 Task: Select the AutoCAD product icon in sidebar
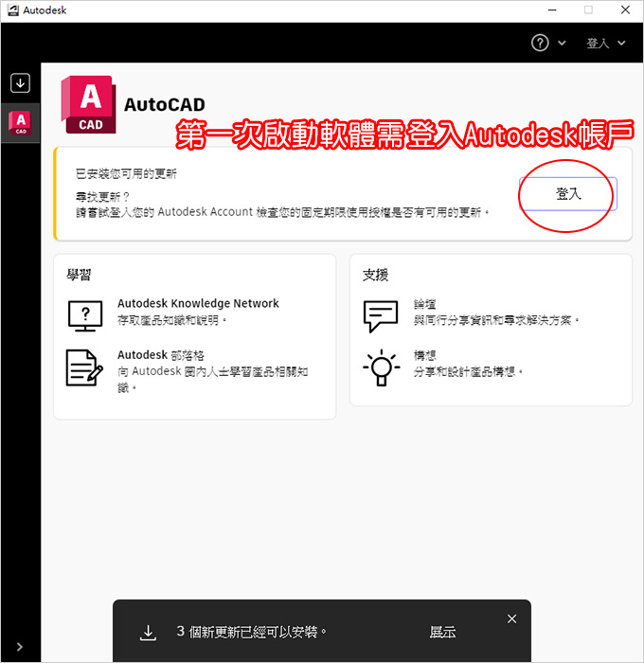pyautogui.click(x=20, y=122)
